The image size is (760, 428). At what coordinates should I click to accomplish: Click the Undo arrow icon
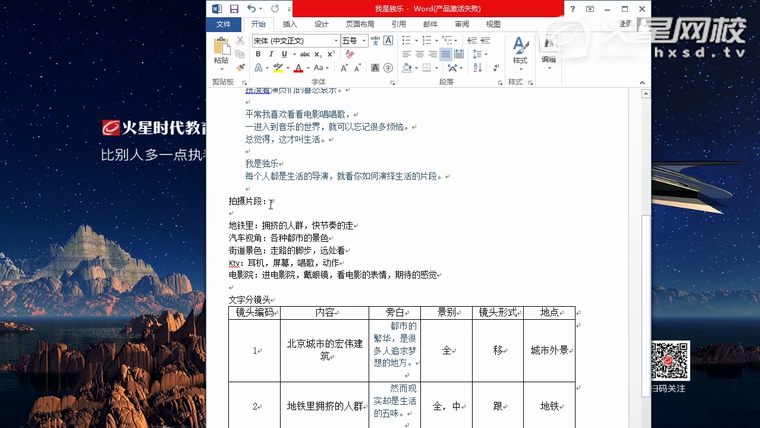pyautogui.click(x=251, y=9)
